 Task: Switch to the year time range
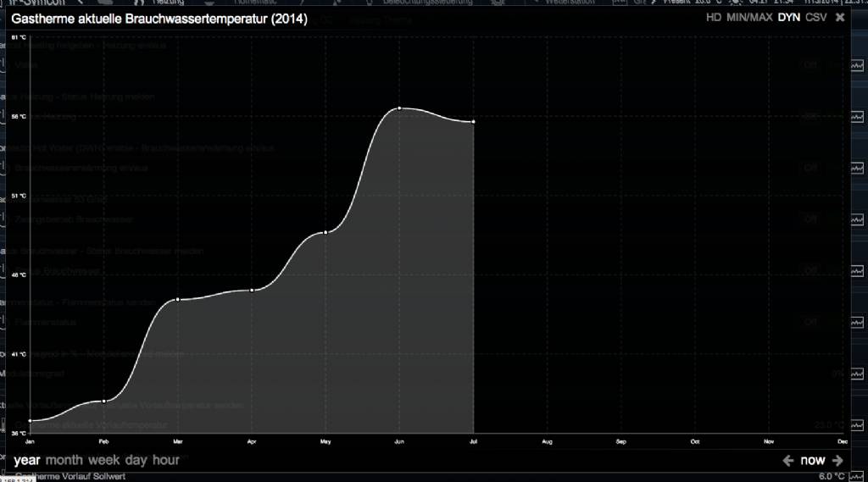pyautogui.click(x=27, y=460)
